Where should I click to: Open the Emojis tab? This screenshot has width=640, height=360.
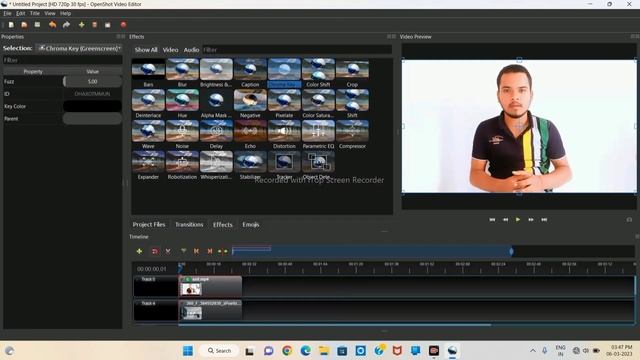[x=251, y=224]
